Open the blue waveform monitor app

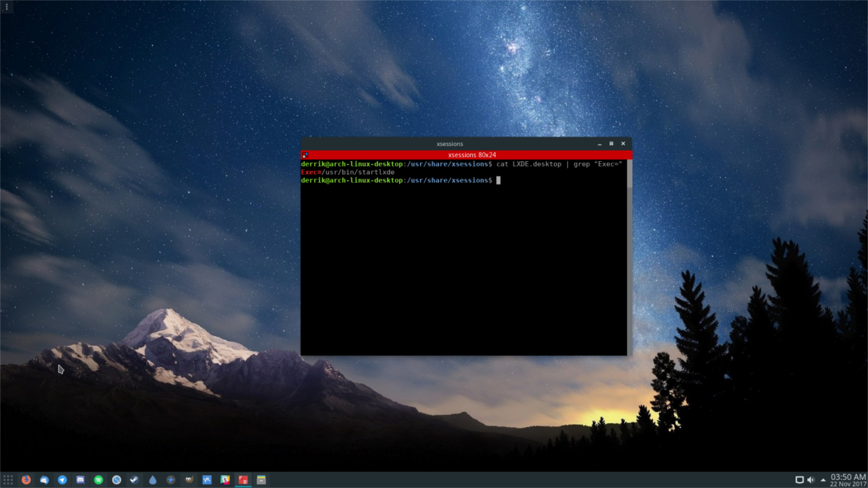click(207, 479)
